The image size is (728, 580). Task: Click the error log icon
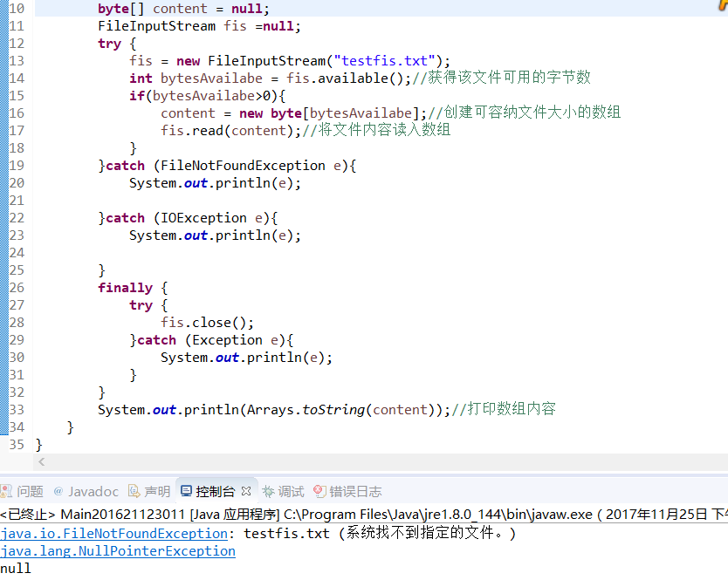pos(319,491)
